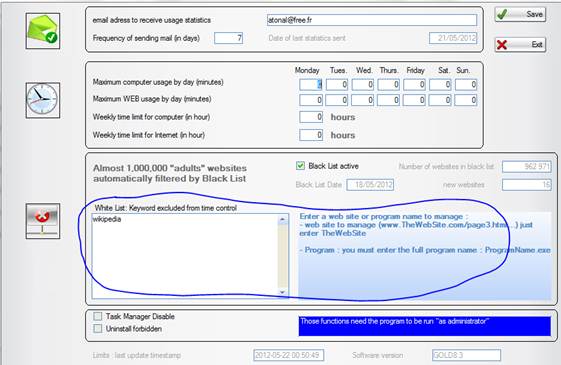Select weekly time limit for computer field
Viewport: 561px width, 365px height.
pyautogui.click(x=311, y=117)
